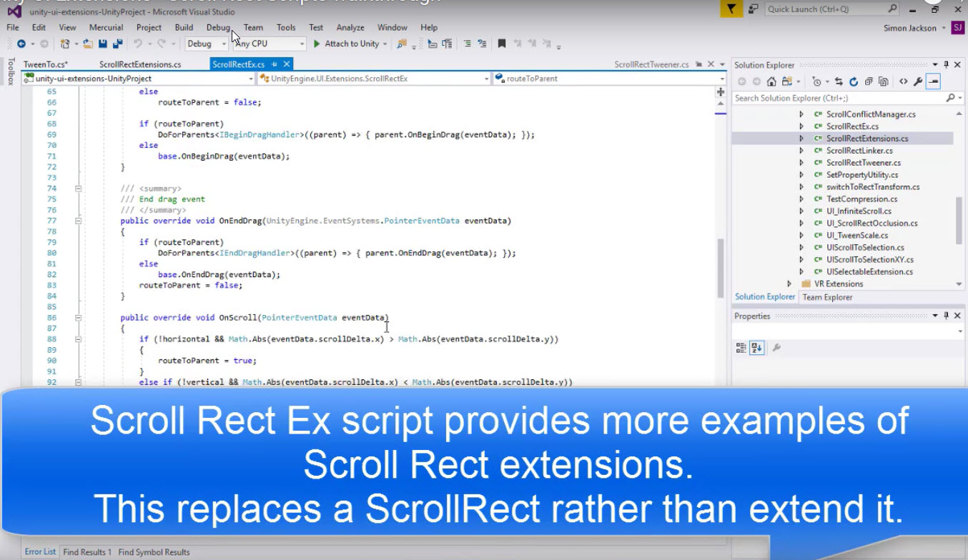Close the ScrollRectEx.cs tab
The image size is (968, 560).
coord(286,64)
